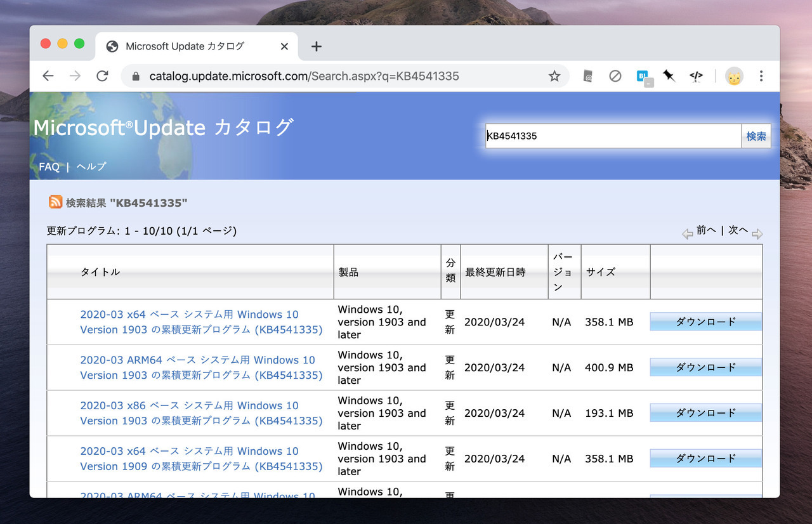Click the browser back arrow
This screenshot has width=812, height=524.
[x=48, y=76]
